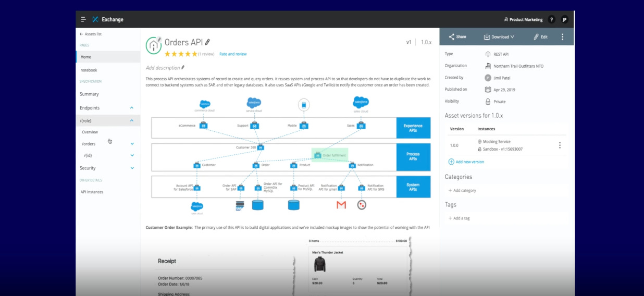Open the Download dropdown
Viewport: 644px width, 296px height.
coord(499,37)
